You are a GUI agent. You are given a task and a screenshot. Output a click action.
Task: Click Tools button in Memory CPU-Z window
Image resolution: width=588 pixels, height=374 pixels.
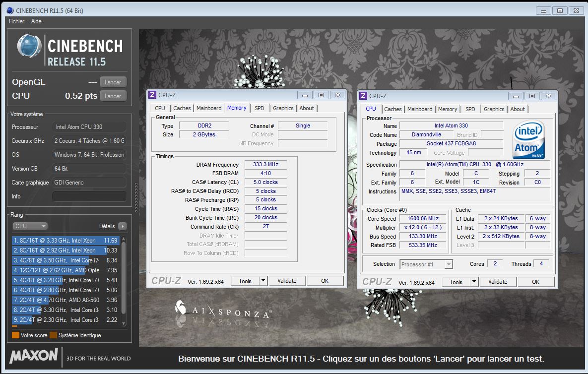[x=245, y=281]
